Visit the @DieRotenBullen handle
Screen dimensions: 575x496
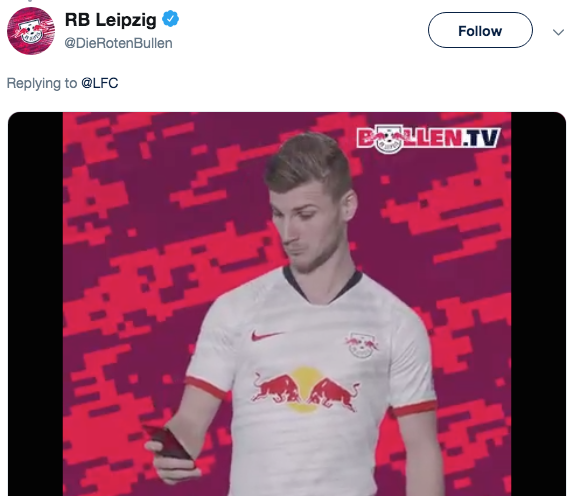point(118,43)
